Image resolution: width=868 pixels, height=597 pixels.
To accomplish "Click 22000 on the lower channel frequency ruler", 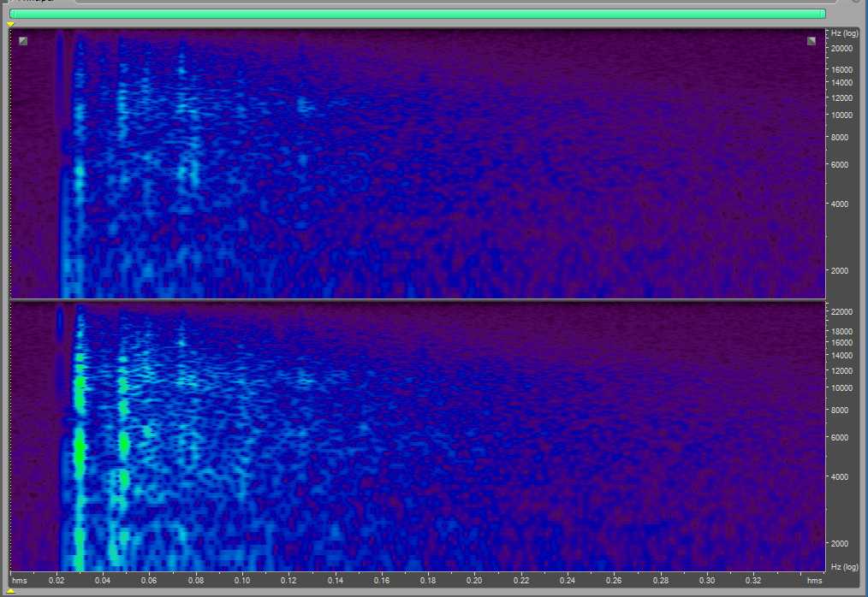I will (842, 312).
